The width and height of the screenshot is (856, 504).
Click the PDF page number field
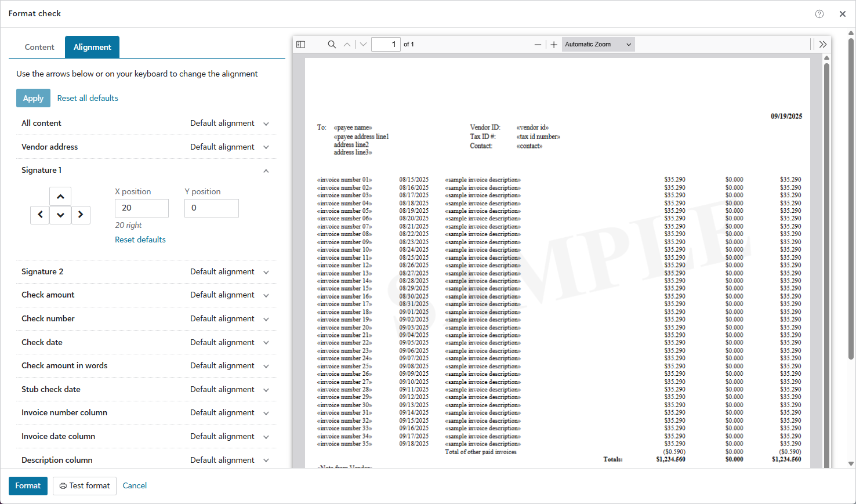386,44
